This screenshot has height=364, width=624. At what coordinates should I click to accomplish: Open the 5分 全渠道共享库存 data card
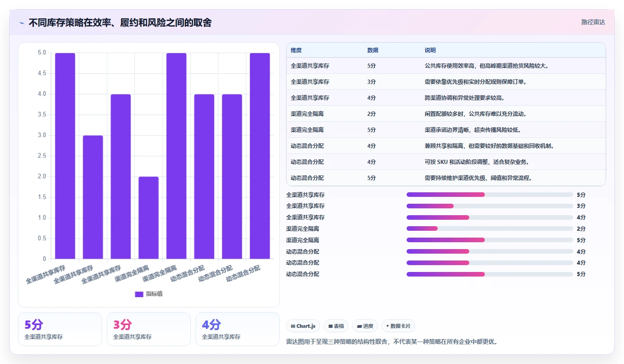pos(60,329)
